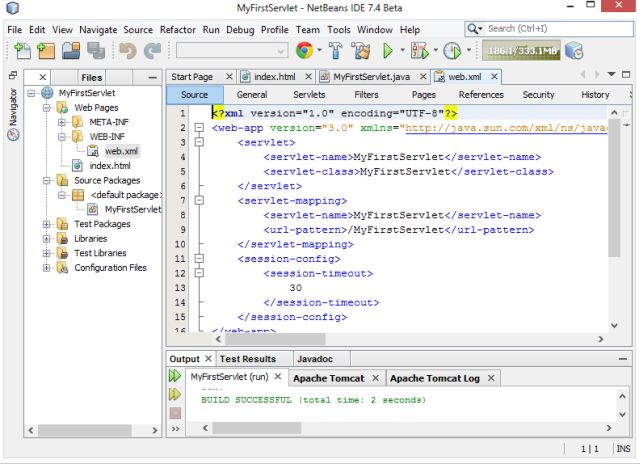Minimize the Output window group
This screenshot has width=640, height=464.
coord(622,359)
